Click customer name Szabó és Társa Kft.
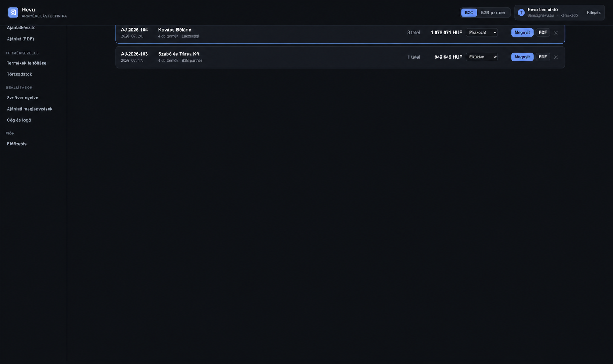The image size is (613, 364). pos(179,54)
